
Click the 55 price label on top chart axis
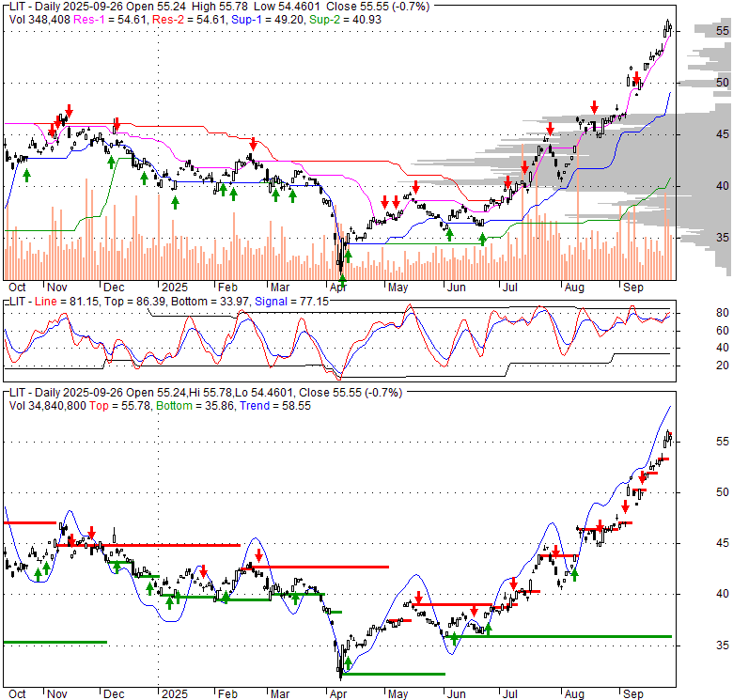tap(723, 31)
